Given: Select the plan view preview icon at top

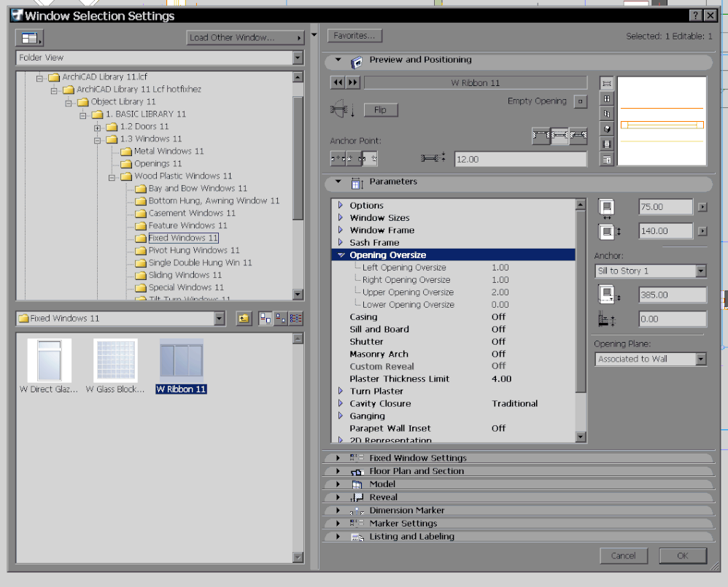Looking at the screenshot, I should [606, 84].
